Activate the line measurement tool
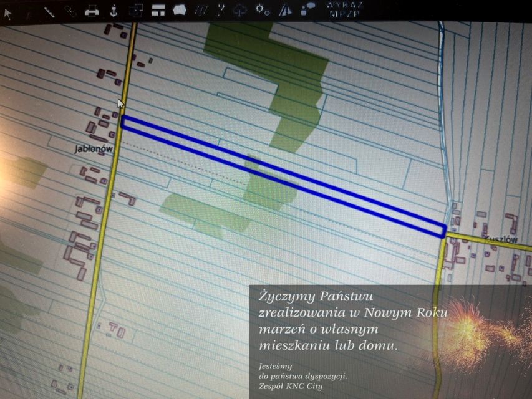Viewport: 532px width, 399px height. click(x=50, y=12)
